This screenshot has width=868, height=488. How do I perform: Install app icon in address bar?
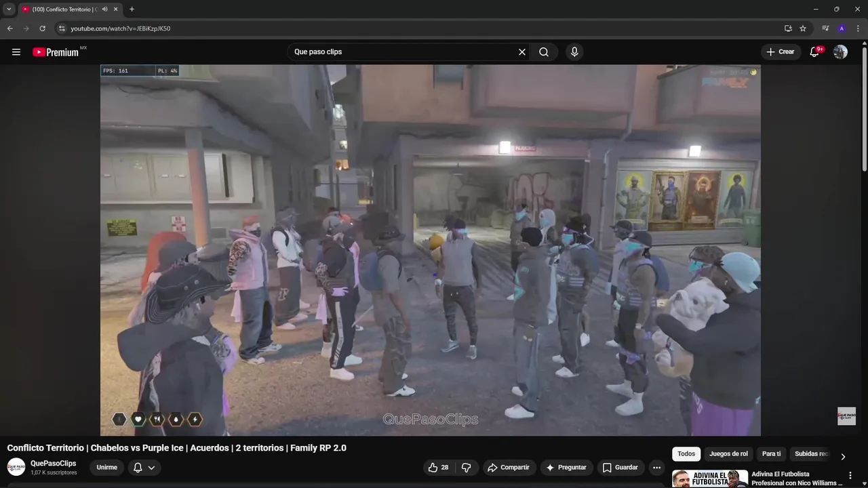click(788, 28)
